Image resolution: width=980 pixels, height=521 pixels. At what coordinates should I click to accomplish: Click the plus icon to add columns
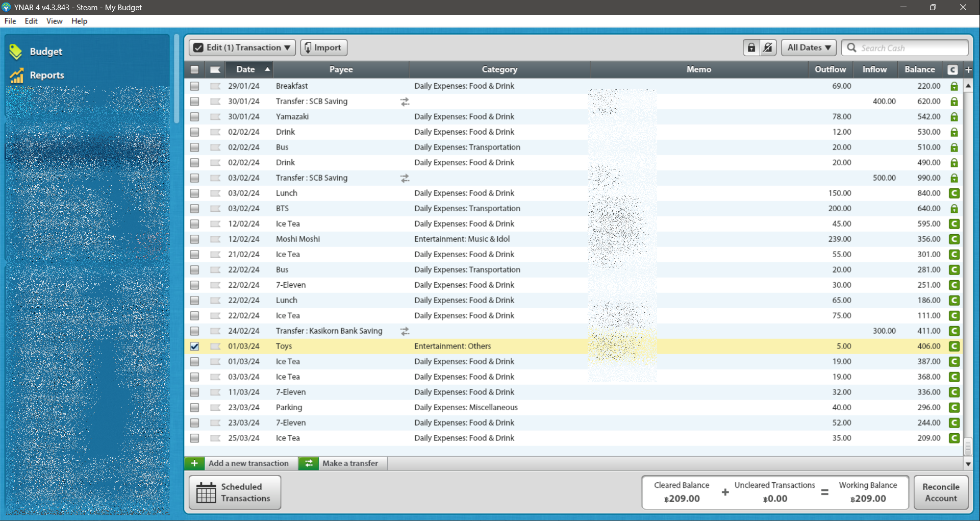968,69
